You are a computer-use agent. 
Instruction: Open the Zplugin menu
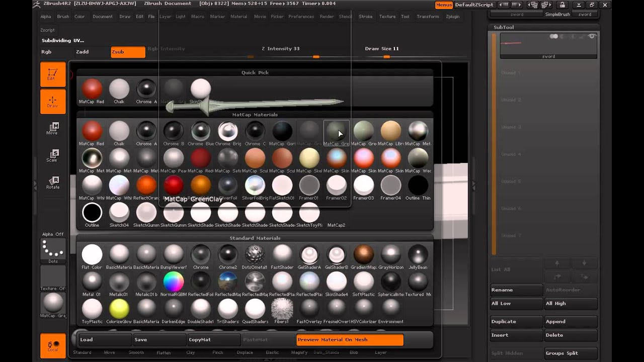point(453,17)
